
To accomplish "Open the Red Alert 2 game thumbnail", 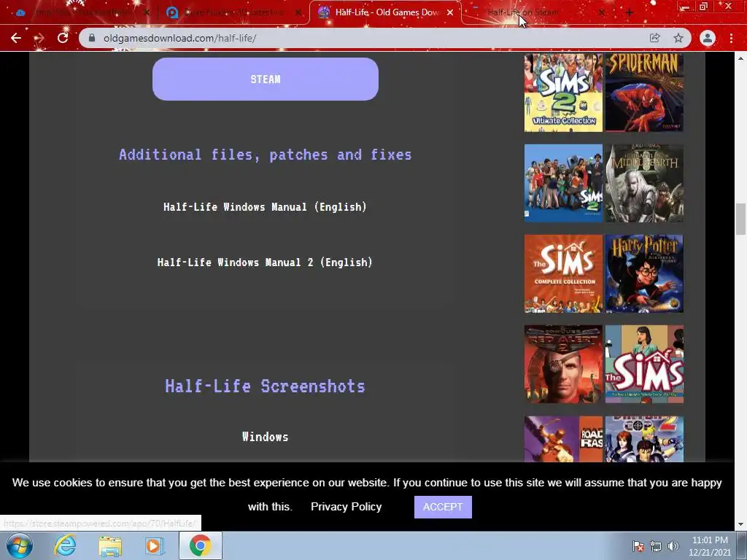I will [564, 365].
